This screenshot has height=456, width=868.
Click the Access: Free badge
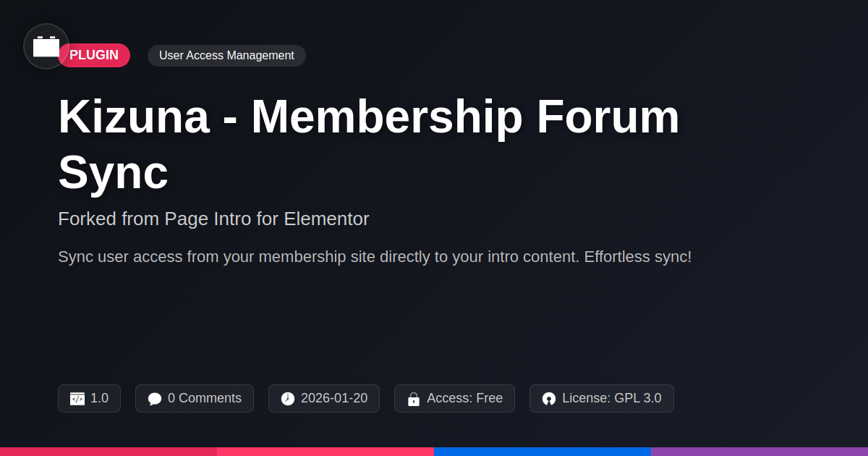pos(454,398)
